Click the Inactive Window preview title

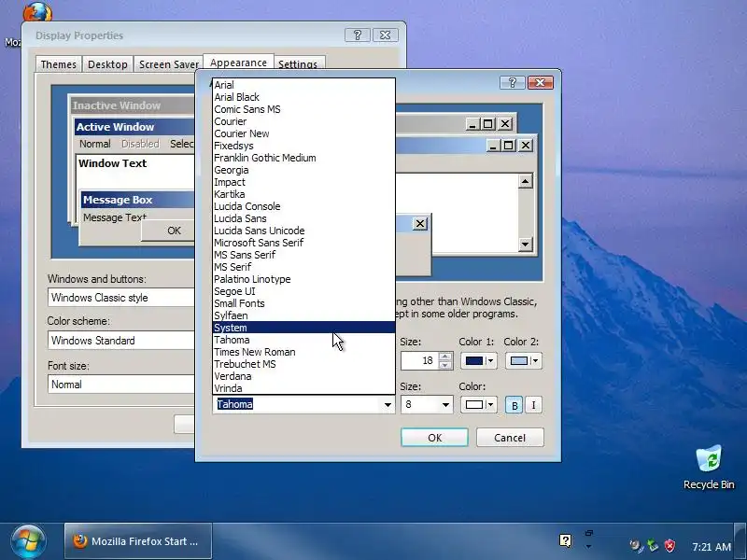pyautogui.click(x=117, y=105)
